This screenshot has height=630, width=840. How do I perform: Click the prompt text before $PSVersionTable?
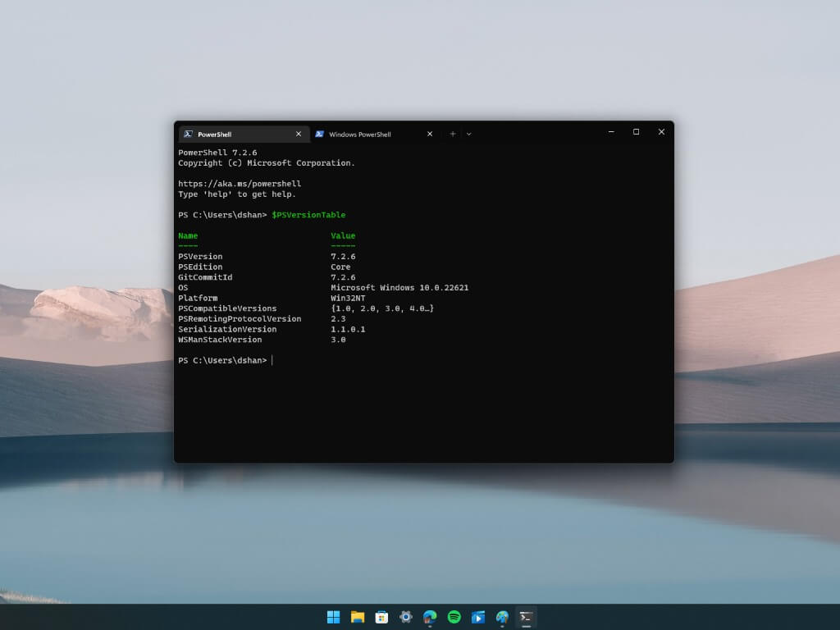click(222, 215)
